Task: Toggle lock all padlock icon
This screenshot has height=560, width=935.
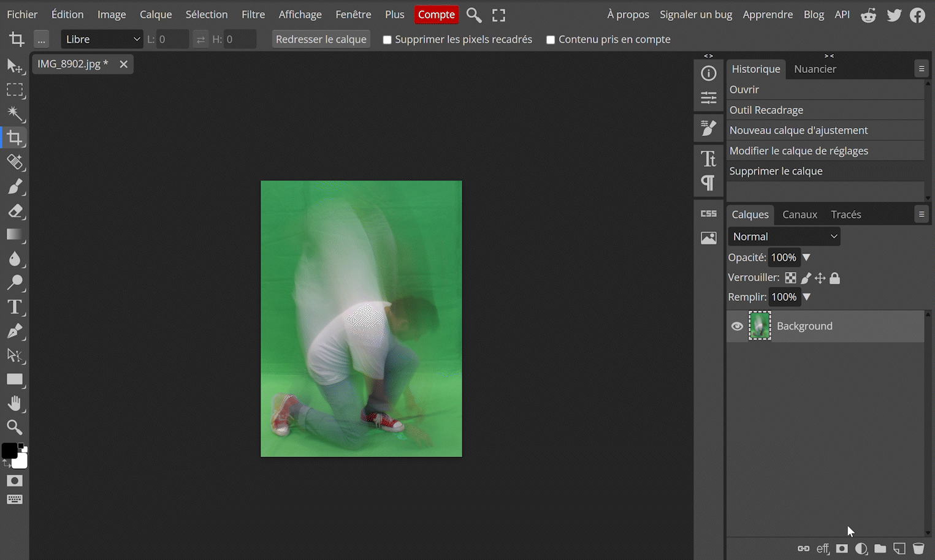Action: pyautogui.click(x=835, y=278)
